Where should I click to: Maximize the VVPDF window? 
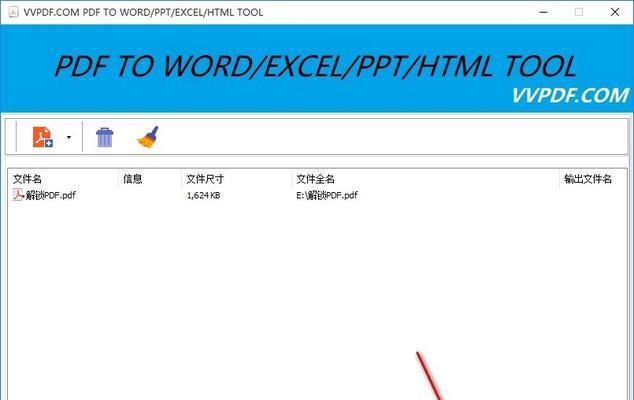pyautogui.click(x=579, y=12)
